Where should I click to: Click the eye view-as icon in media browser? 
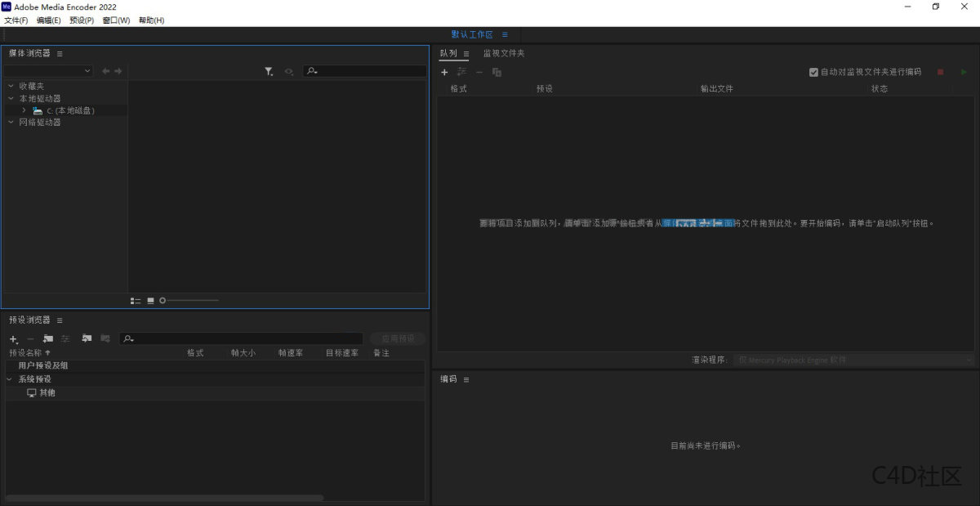(288, 72)
